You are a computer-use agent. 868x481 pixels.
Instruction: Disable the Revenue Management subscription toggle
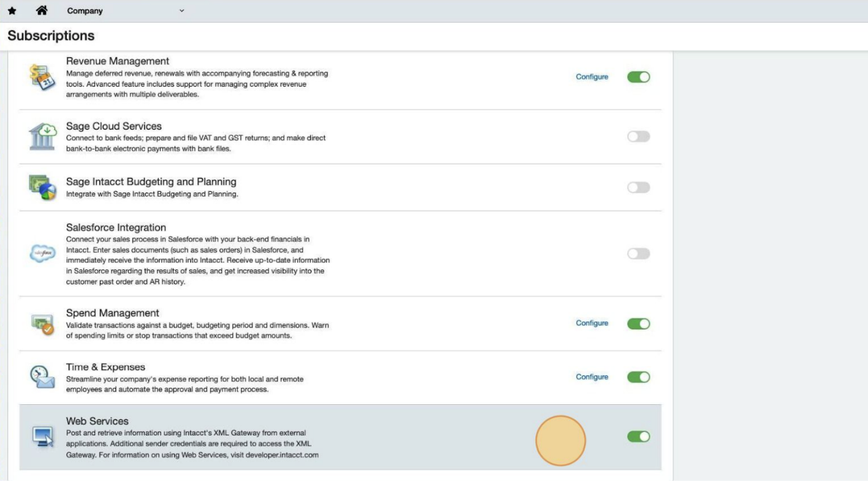click(638, 77)
